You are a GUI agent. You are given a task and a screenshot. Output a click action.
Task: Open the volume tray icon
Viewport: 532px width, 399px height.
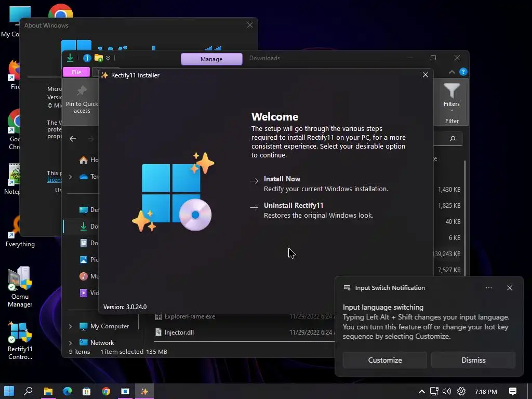point(446,392)
